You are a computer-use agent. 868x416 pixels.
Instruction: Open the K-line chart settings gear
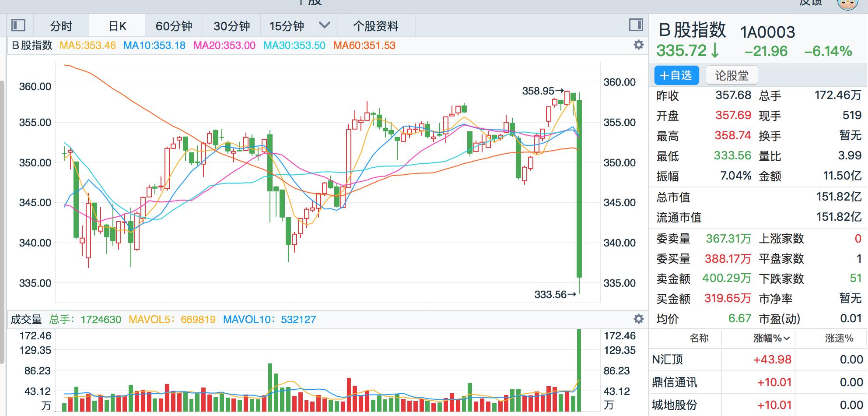(x=638, y=44)
